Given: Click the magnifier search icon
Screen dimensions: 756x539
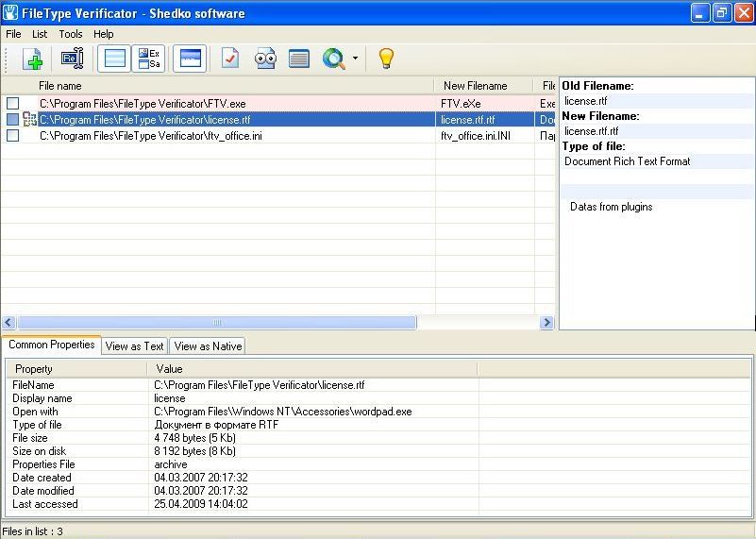Looking at the screenshot, I should pyautogui.click(x=334, y=59).
